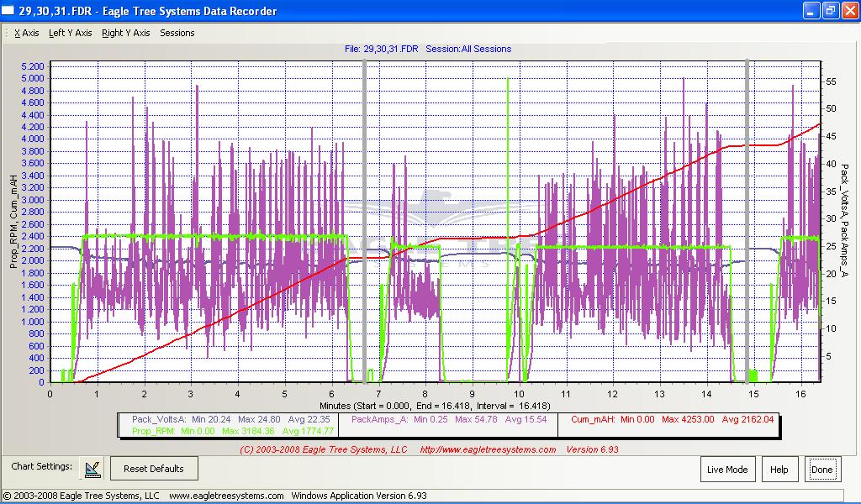This screenshot has height=504, width=861.
Task: Restore down the Data Recorder window
Action: coord(829,10)
